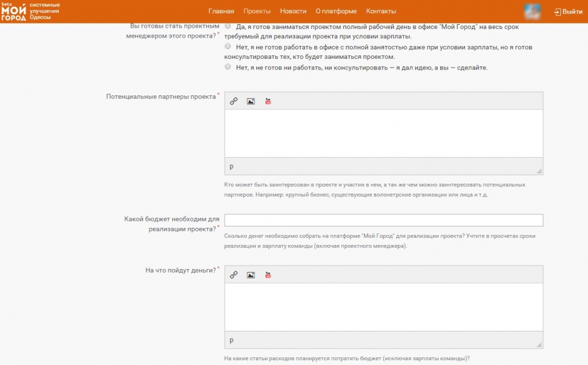The width and height of the screenshot is (588, 365).
Task: Open Новости in navigation bar
Action: tap(293, 11)
